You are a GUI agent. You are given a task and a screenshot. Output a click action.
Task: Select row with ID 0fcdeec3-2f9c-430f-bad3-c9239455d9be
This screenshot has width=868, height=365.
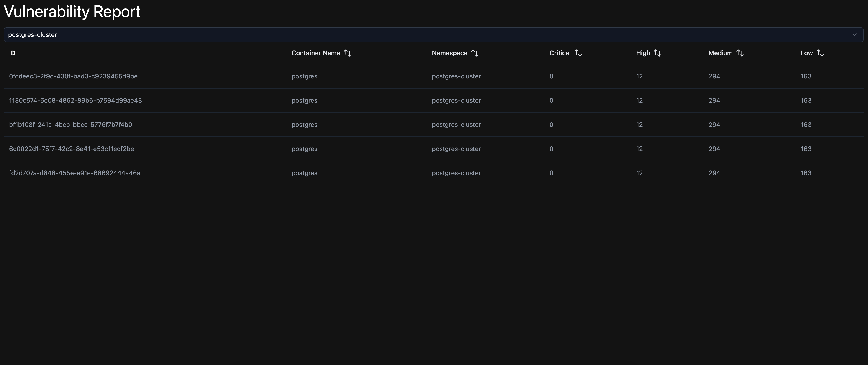(x=73, y=76)
